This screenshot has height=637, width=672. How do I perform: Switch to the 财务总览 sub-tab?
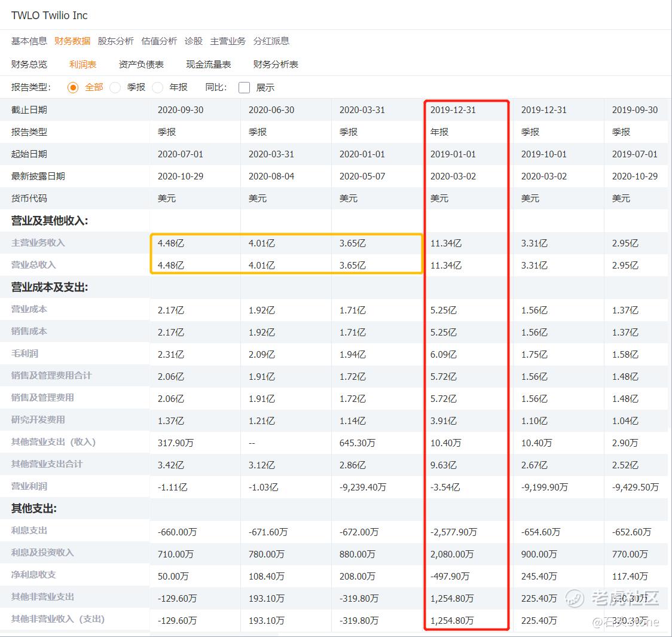29,65
